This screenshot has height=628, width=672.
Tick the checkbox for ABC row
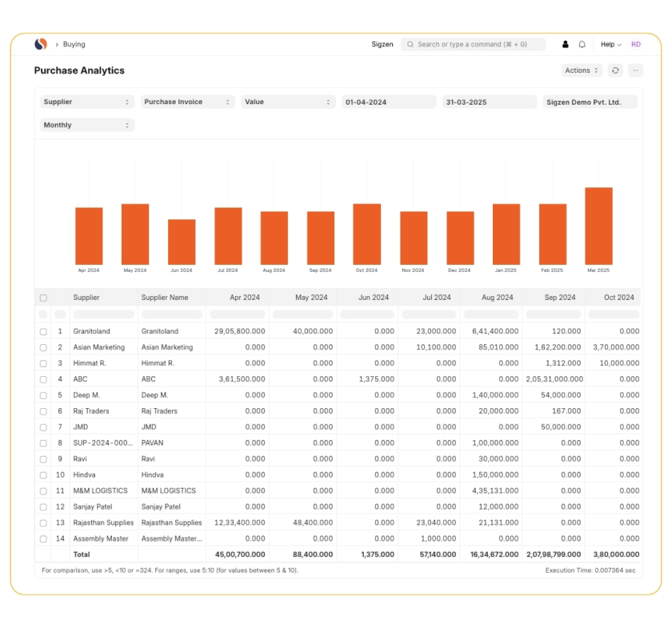43,379
